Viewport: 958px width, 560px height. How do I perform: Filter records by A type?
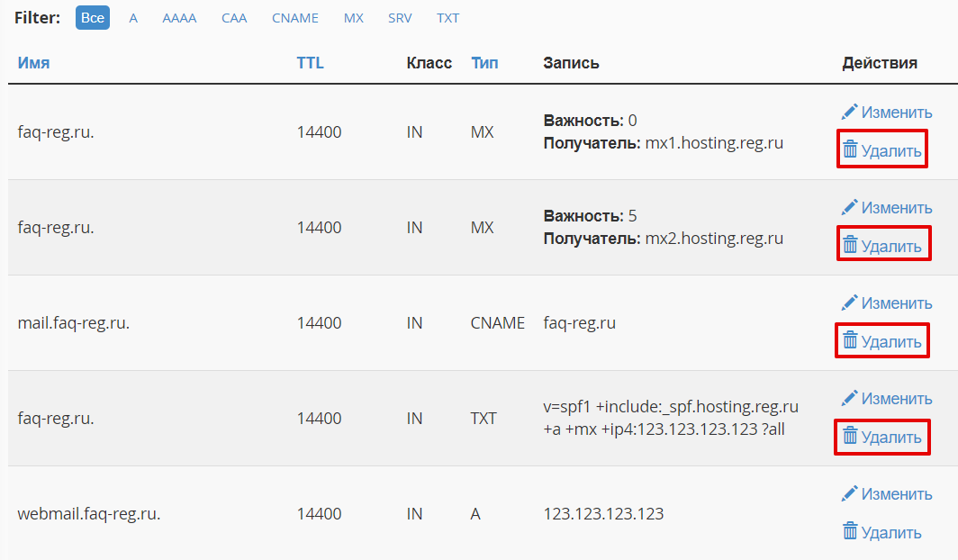133,18
